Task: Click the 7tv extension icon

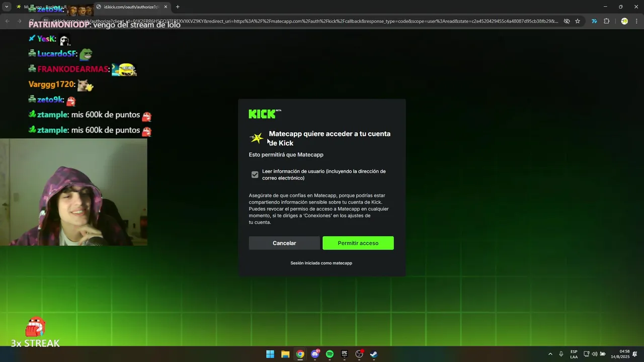Action: (x=594, y=21)
